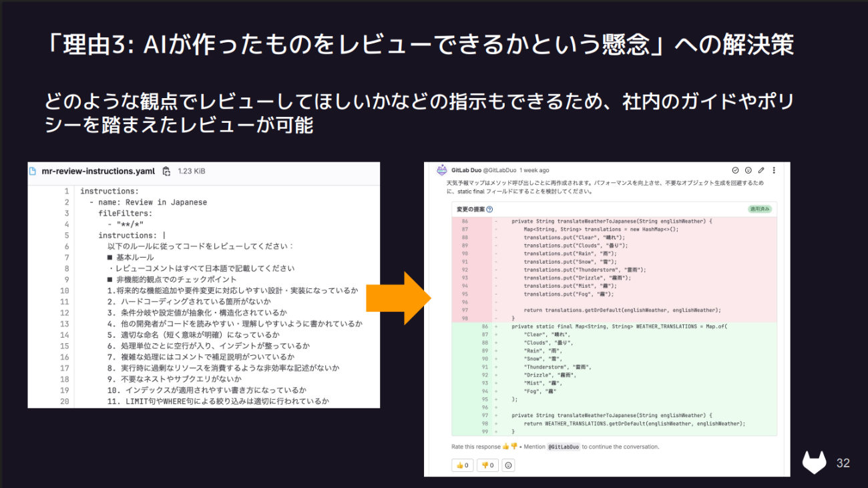
Task: Toggle the thumbs up reaction count
Action: pyautogui.click(x=462, y=465)
